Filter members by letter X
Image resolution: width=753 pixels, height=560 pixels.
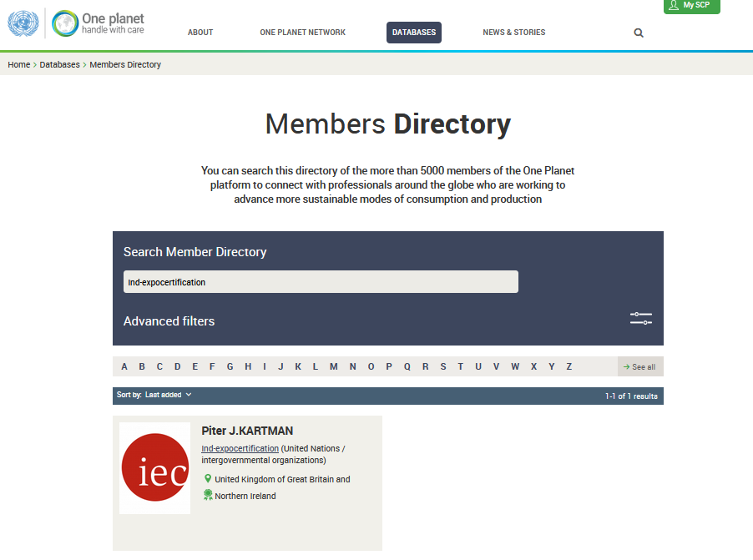coord(533,366)
